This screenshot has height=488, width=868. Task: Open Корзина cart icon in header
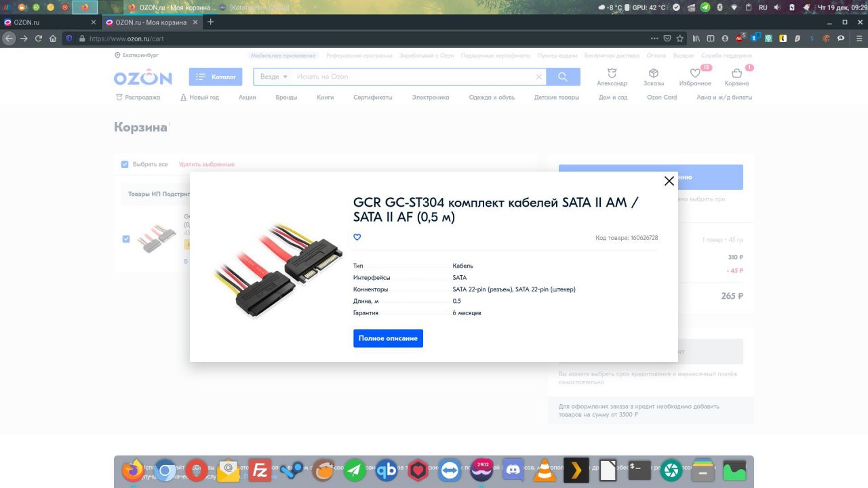736,77
